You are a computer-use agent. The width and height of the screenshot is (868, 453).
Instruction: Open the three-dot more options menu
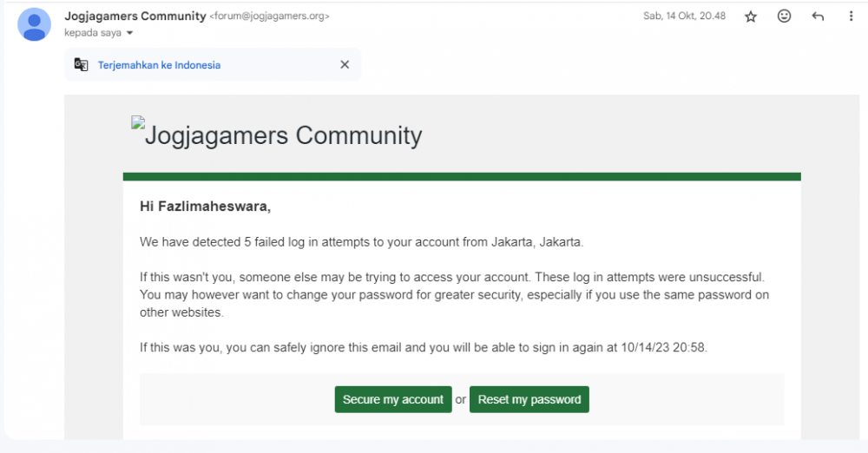(851, 16)
